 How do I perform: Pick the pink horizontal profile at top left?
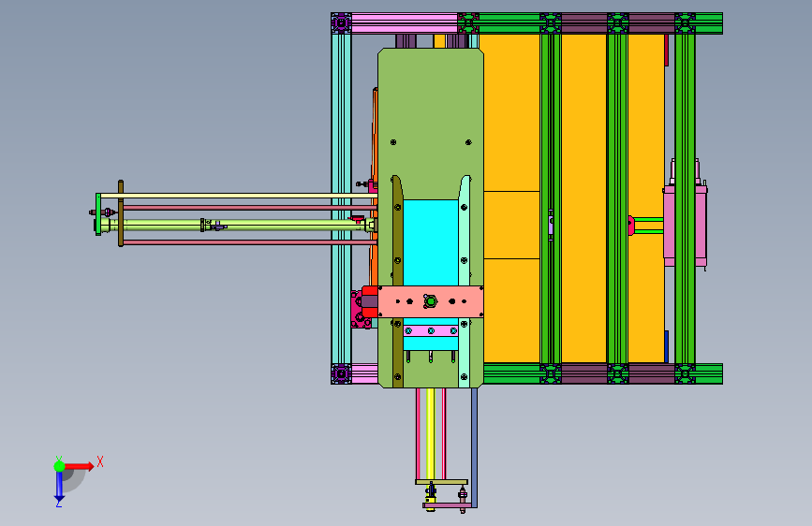405,23
